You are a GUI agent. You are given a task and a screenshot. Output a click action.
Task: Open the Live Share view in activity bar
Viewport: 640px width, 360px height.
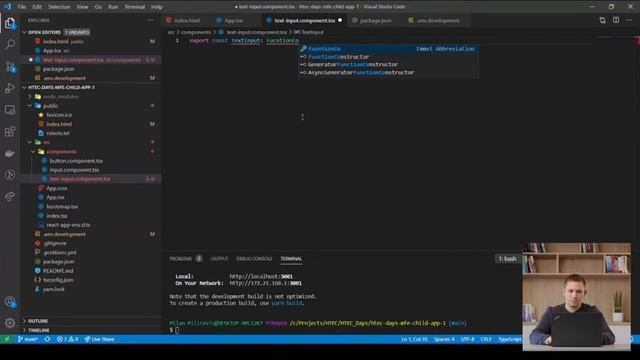[10, 196]
